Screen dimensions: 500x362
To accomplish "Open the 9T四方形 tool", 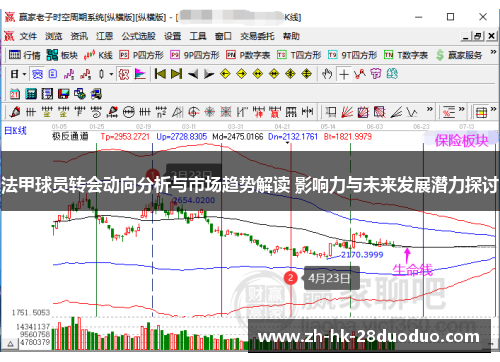I will [352, 55].
